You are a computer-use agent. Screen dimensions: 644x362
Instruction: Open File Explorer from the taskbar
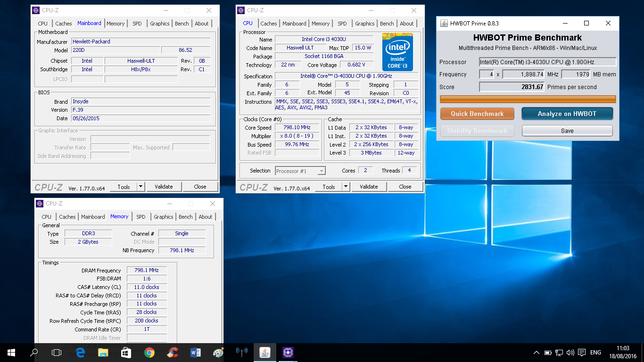(103, 352)
